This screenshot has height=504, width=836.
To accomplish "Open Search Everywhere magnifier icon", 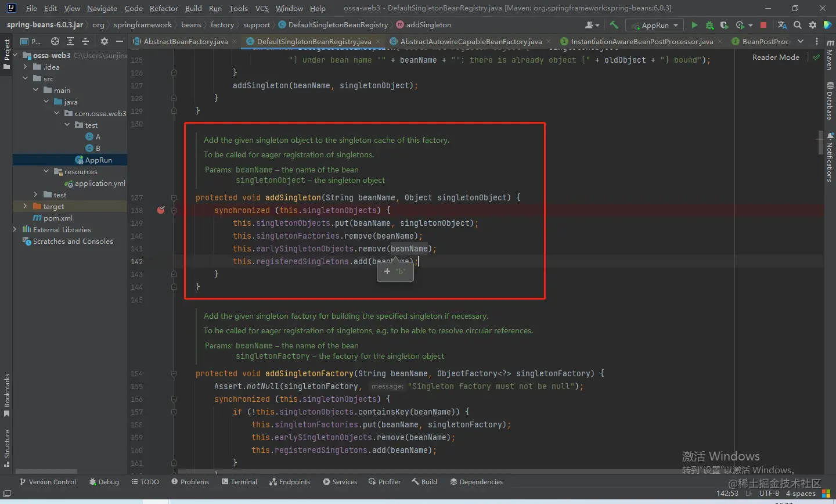I will (x=798, y=25).
